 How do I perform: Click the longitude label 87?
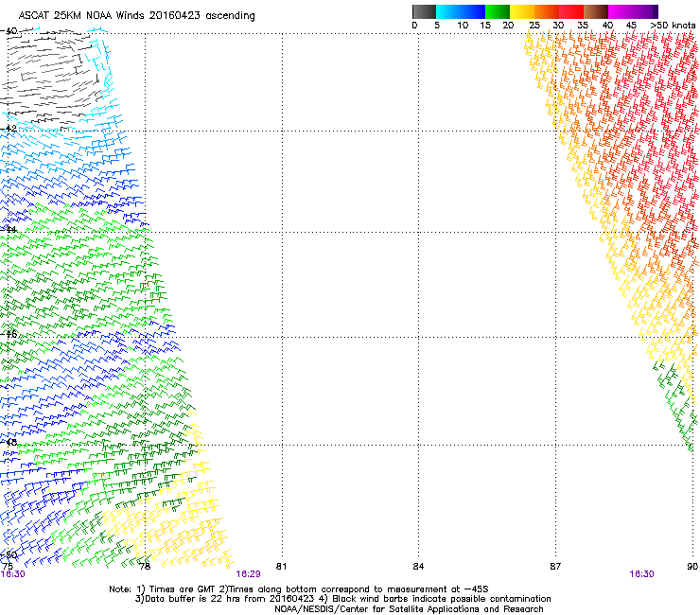(555, 567)
